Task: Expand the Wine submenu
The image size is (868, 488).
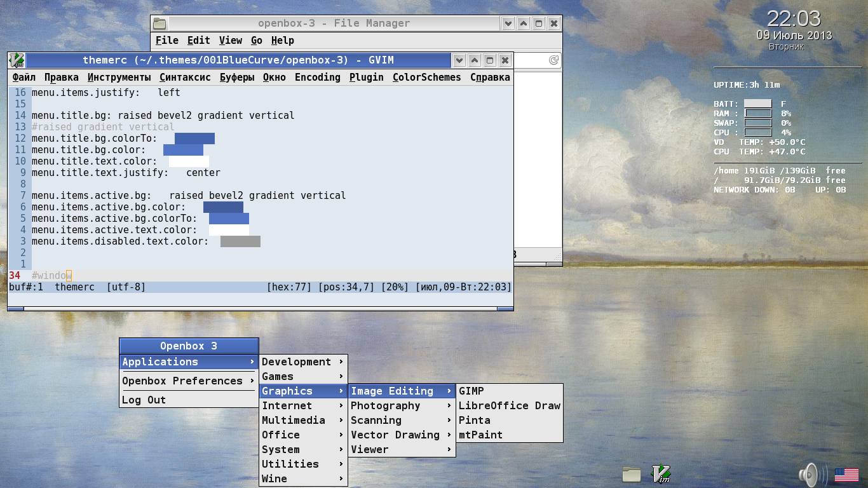Action: (303, 479)
